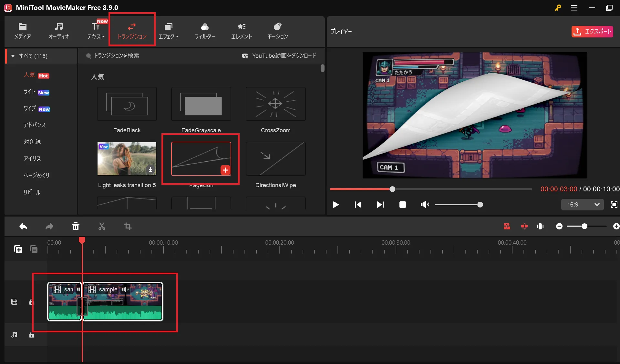620x364 pixels.
Task: Mute the player volume
Action: (x=425, y=205)
